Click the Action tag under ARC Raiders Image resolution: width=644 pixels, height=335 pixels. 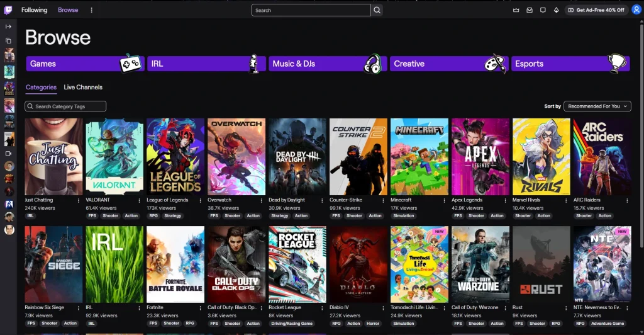click(x=604, y=216)
